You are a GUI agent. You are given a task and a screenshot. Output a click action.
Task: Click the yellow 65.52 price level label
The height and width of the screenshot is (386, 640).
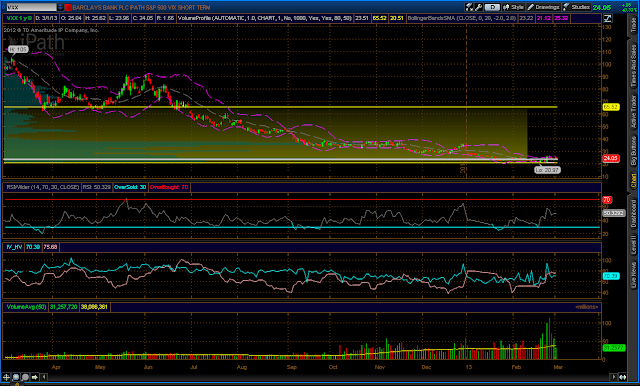(x=611, y=107)
